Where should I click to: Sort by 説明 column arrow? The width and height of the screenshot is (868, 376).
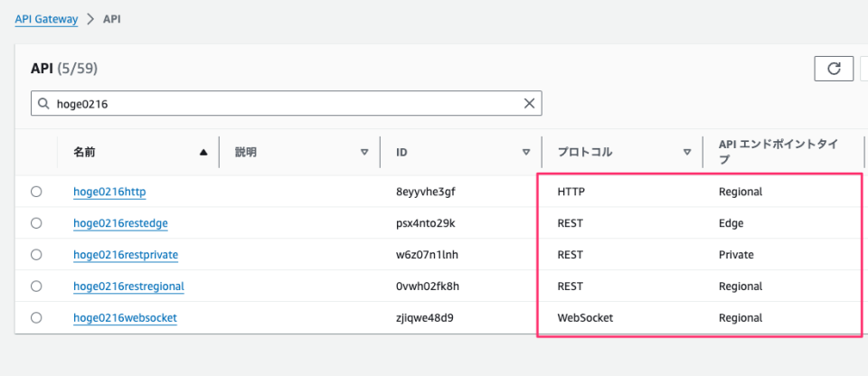click(364, 152)
